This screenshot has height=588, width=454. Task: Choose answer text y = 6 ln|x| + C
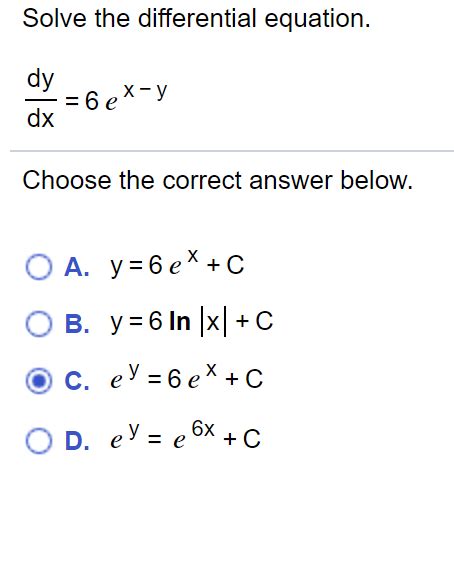191,322
